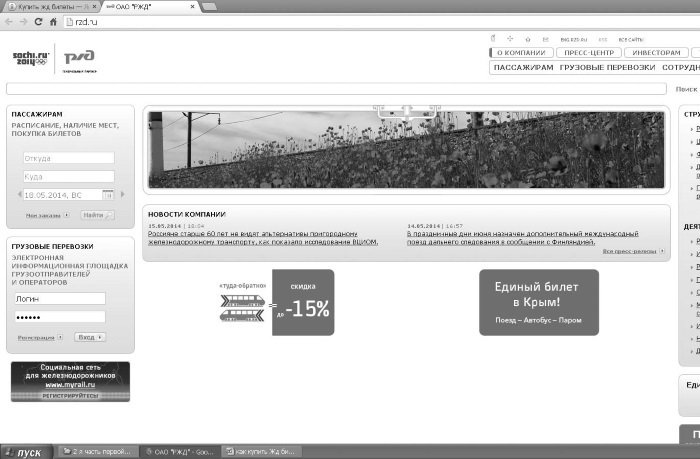Click the browser back arrow
Image resolution: width=700 pixels, height=459 pixels.
coord(8,21)
